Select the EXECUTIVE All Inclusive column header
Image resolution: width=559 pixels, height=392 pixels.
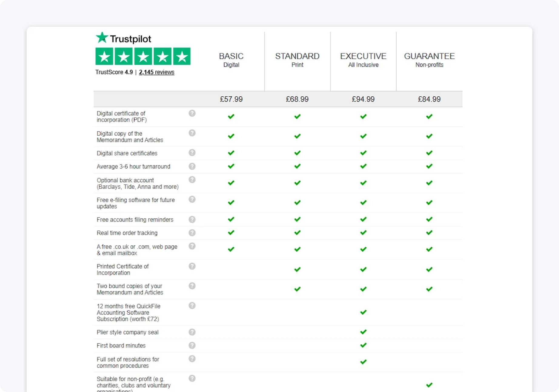(x=363, y=59)
